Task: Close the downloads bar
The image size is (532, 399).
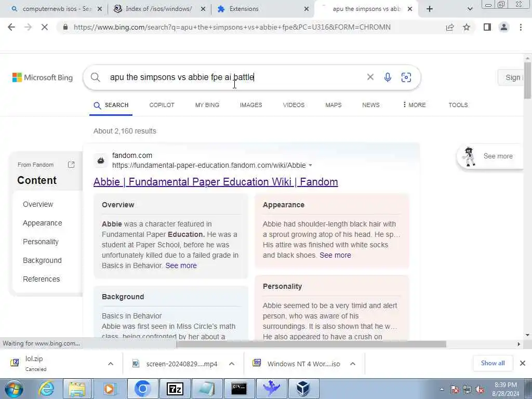Action: (523, 363)
